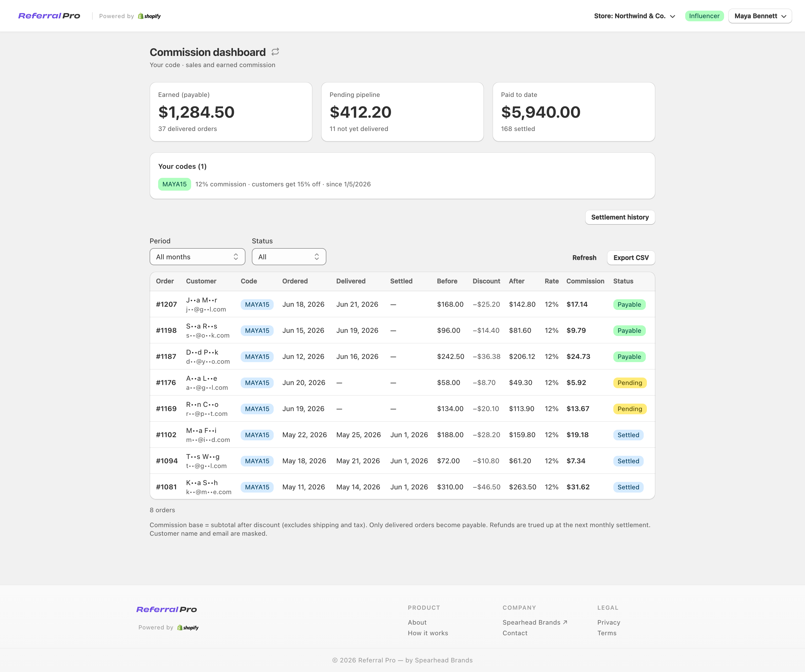Screen dimensions: 805x672
Task: Click the Referral Pro logo in header
Action: 49,16
